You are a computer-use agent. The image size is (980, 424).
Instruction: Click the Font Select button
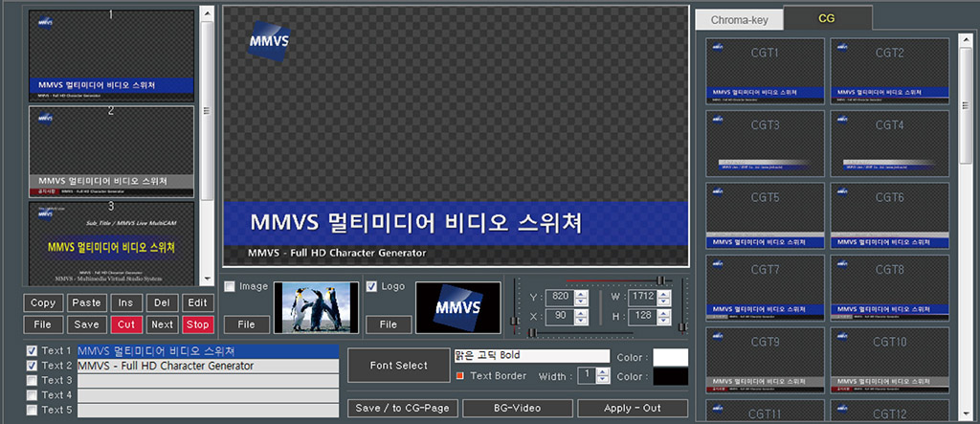point(398,366)
